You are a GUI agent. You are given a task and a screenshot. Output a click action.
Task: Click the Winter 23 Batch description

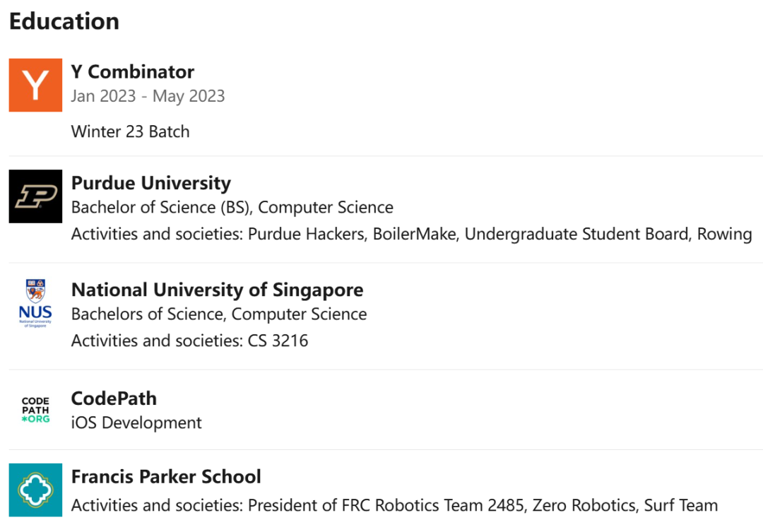tap(131, 131)
